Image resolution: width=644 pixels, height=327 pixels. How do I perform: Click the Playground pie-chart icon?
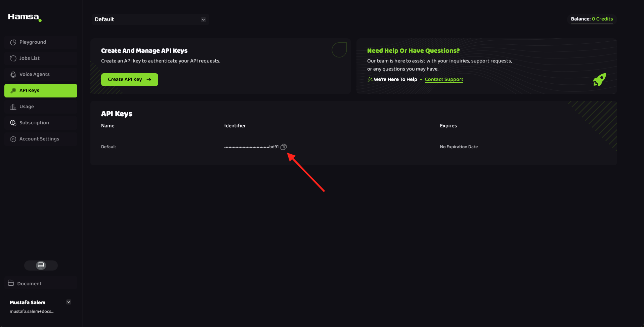(13, 42)
